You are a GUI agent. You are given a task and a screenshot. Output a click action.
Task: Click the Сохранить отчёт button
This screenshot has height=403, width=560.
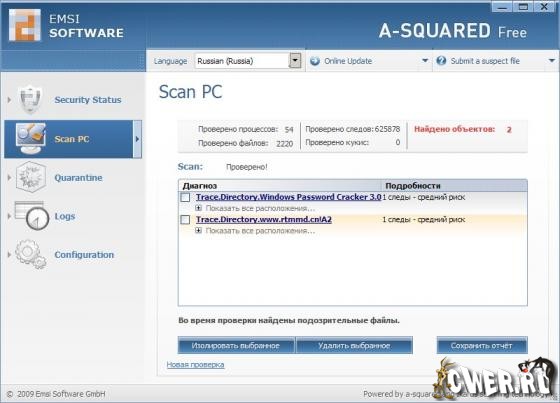pyautogui.click(x=482, y=345)
